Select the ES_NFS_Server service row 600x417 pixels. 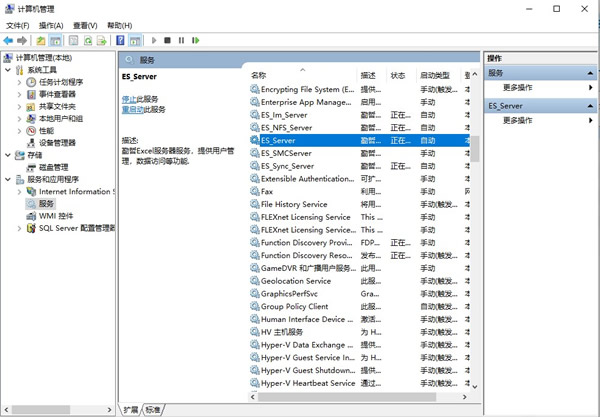(286, 128)
